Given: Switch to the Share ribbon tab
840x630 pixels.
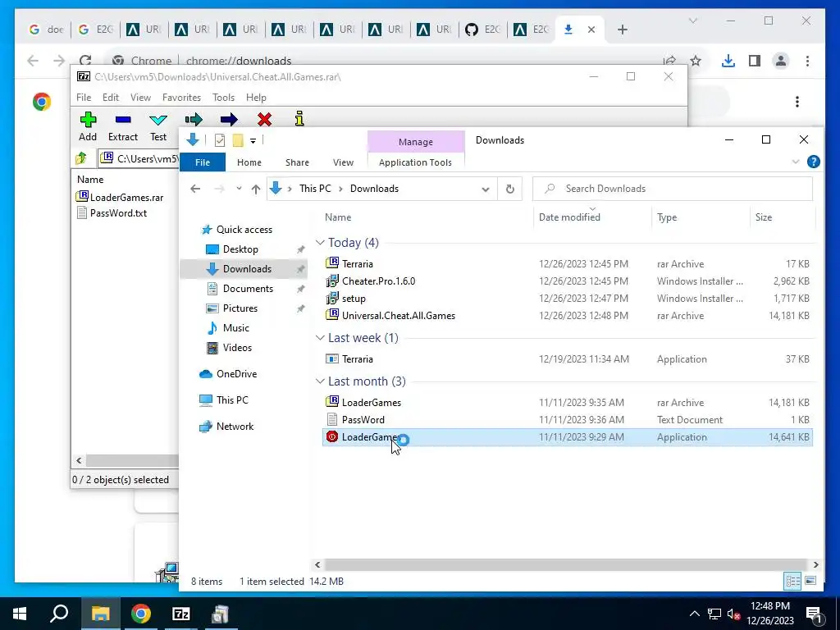Looking at the screenshot, I should (x=297, y=162).
